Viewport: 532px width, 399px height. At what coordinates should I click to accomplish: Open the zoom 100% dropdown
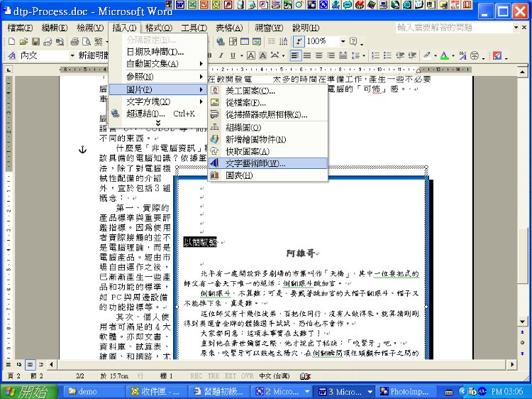click(x=343, y=41)
